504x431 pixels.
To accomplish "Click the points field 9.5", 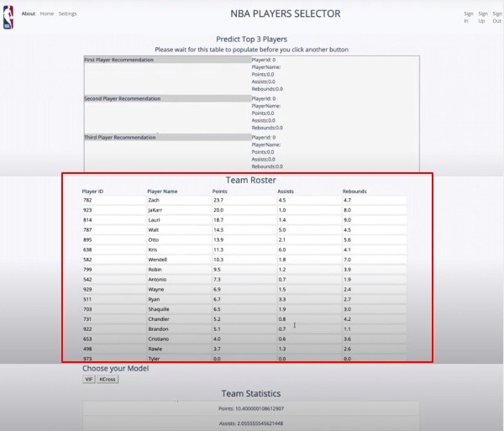I will click(244, 270).
